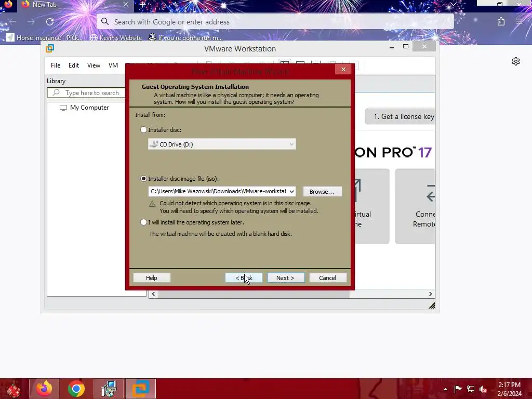Open the 'if you're gonna run m...' bookmark

tap(186, 37)
